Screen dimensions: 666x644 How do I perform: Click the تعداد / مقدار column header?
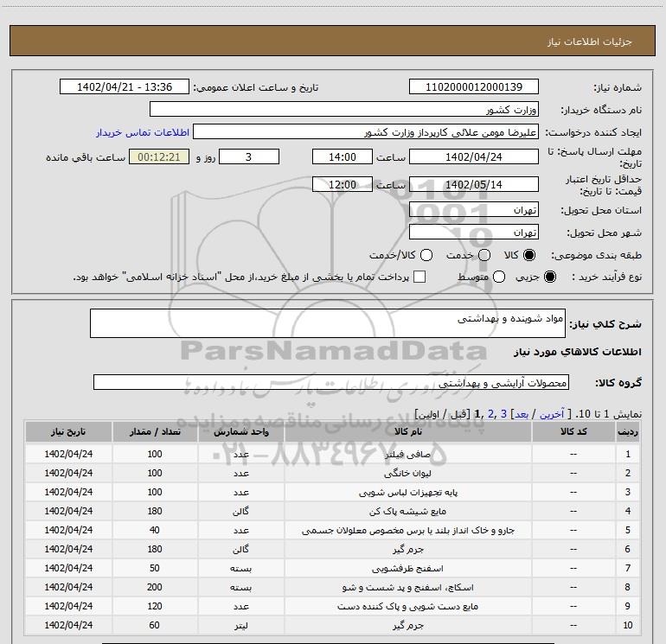[155, 431]
